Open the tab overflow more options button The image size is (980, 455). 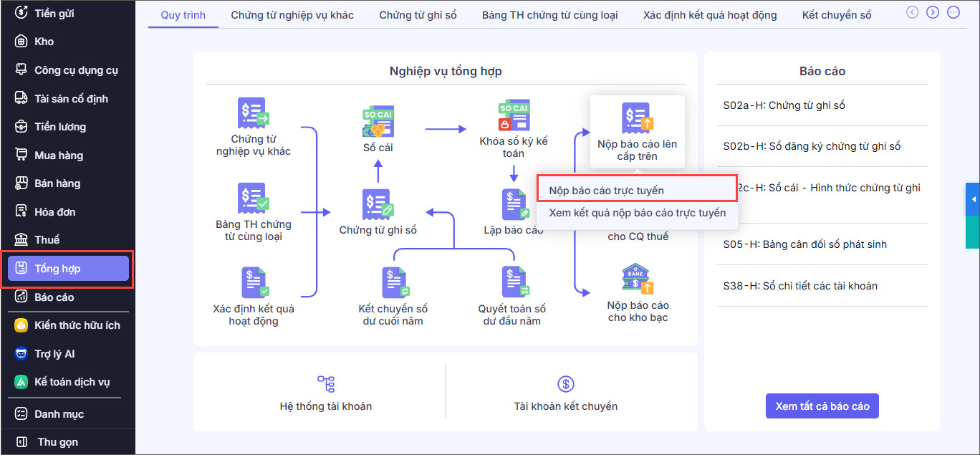(953, 12)
